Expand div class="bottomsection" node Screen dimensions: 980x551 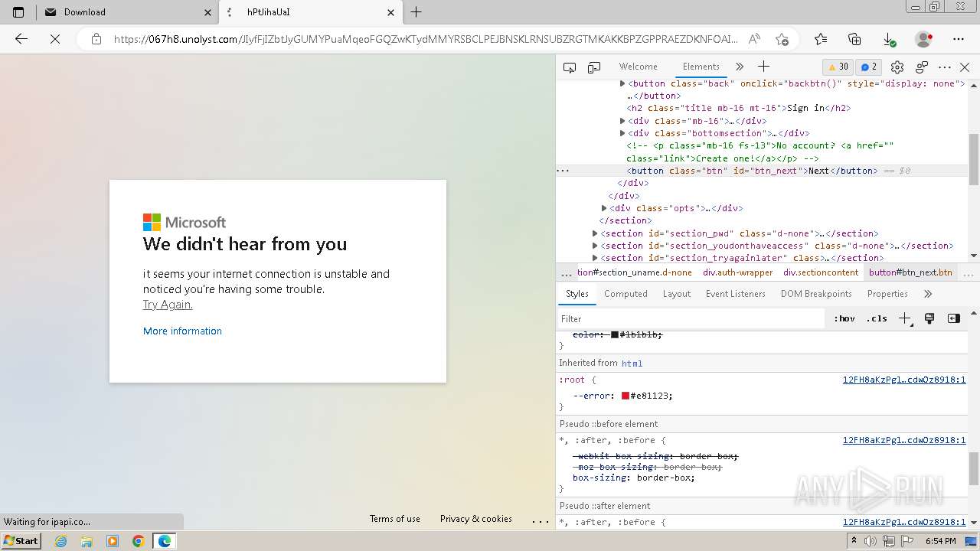click(x=622, y=133)
